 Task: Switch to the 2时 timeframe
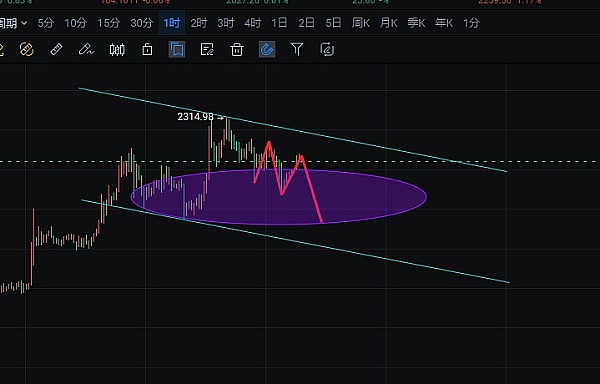click(199, 23)
